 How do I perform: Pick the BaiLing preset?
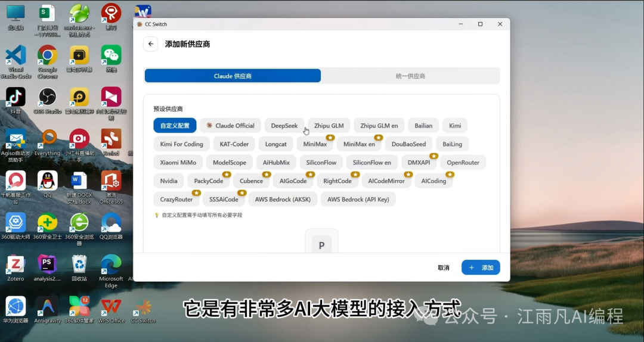(452, 144)
